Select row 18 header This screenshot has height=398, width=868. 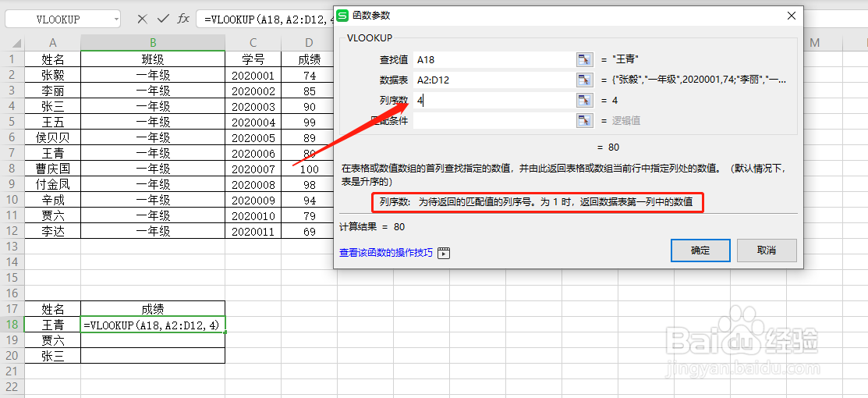click(x=12, y=325)
